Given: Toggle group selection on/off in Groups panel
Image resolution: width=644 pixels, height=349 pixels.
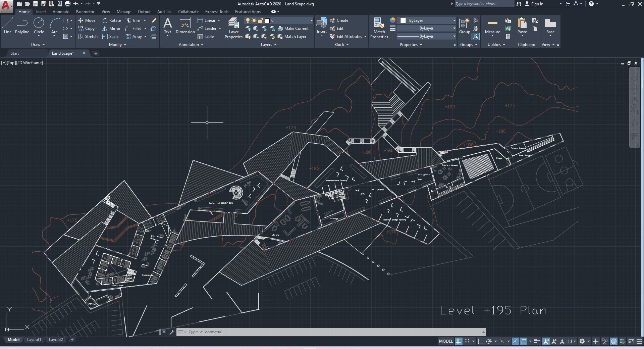Looking at the screenshot, I should click(x=475, y=37).
